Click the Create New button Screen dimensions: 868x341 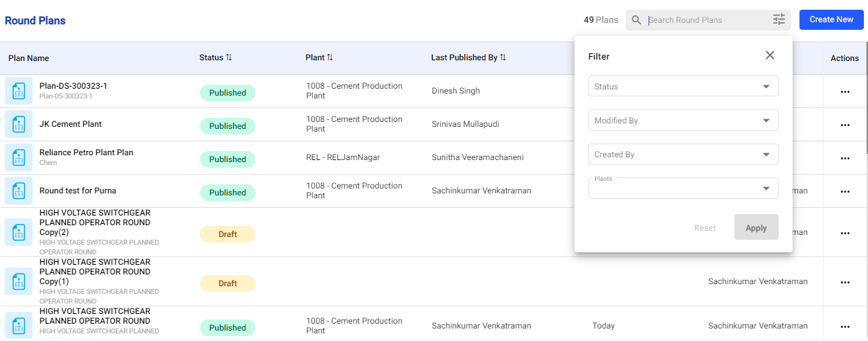(831, 19)
